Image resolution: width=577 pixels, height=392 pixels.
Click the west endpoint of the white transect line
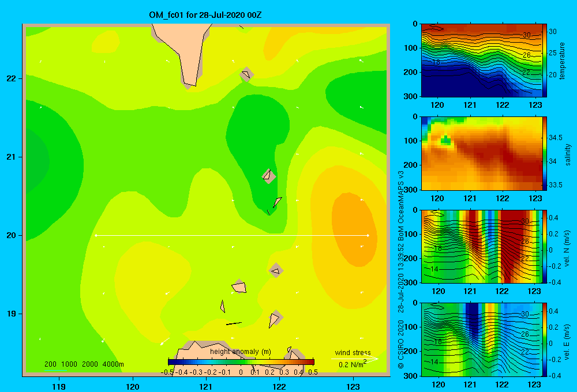click(96, 235)
